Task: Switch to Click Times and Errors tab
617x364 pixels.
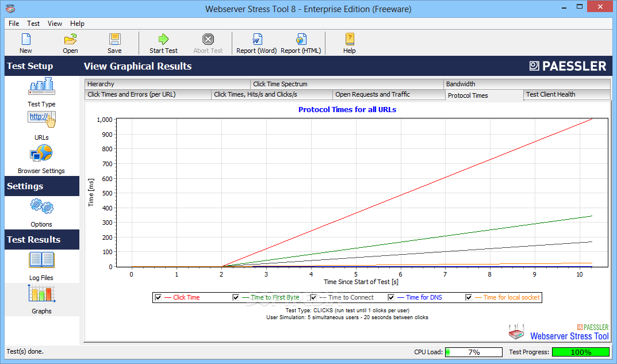Action: 148,94
